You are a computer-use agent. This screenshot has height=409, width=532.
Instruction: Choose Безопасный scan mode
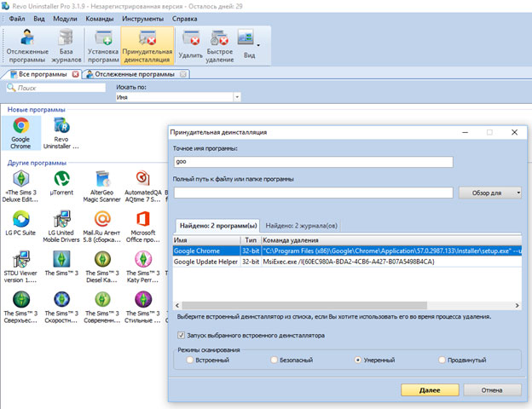tap(275, 360)
